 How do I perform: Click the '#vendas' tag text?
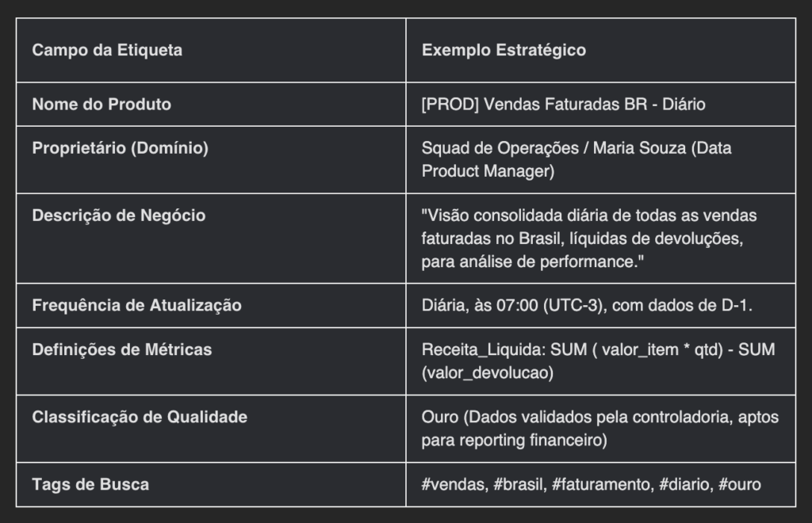click(454, 485)
